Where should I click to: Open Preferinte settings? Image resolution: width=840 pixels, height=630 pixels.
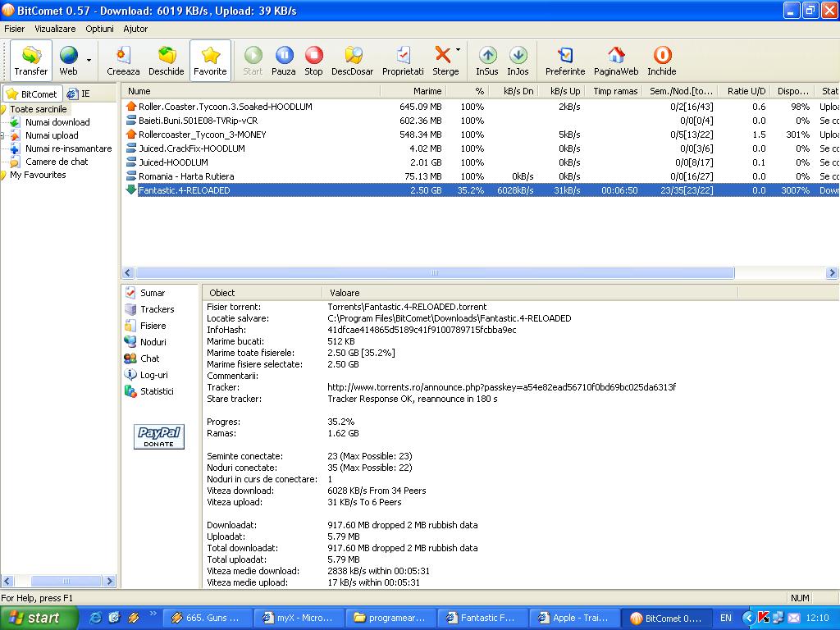(565, 61)
